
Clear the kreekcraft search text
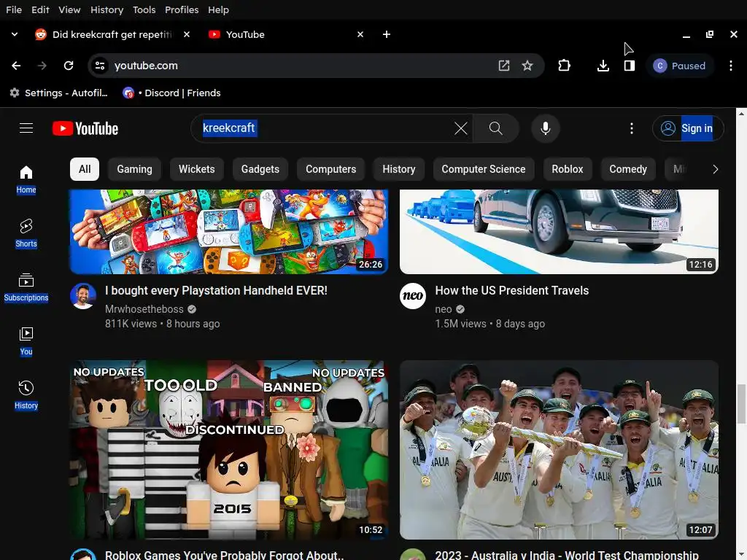coord(461,128)
